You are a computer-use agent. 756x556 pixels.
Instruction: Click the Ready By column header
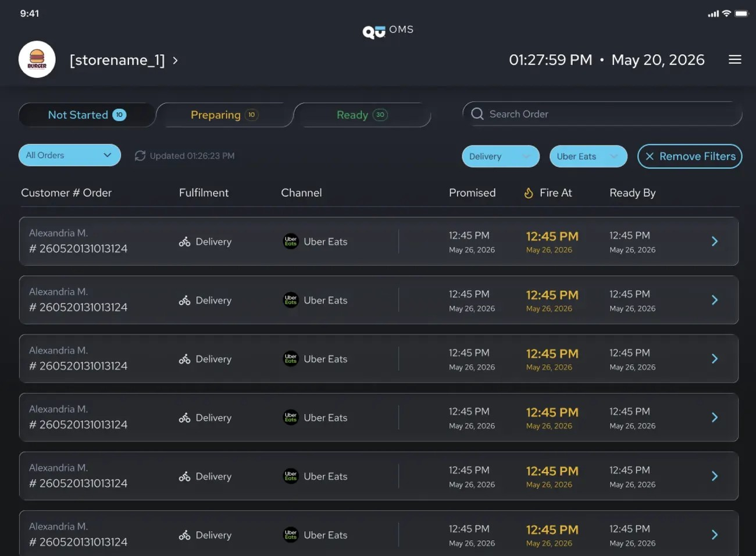(x=633, y=193)
